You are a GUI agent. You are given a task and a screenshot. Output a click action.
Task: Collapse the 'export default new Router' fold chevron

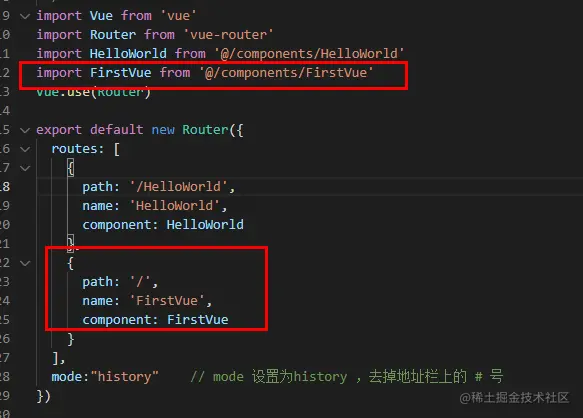(x=25, y=130)
